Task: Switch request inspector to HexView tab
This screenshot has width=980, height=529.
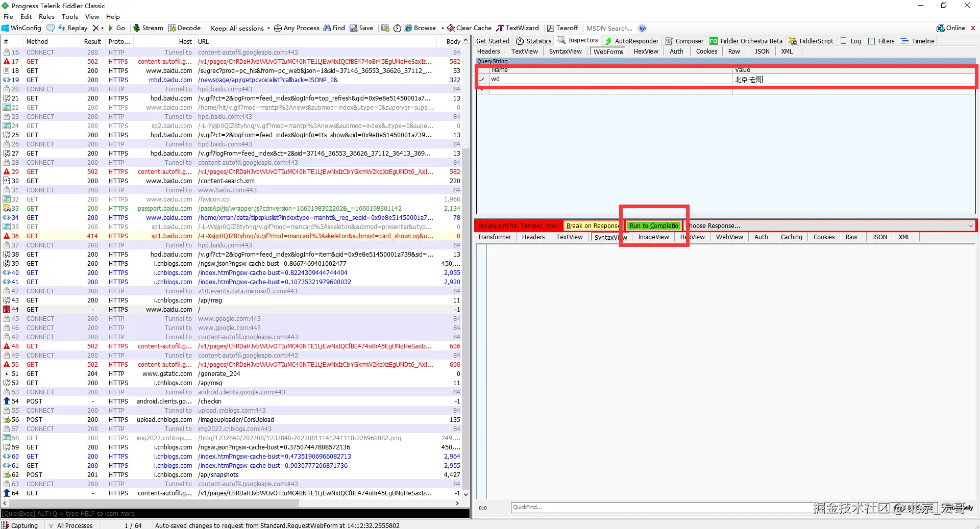Action: (x=646, y=52)
